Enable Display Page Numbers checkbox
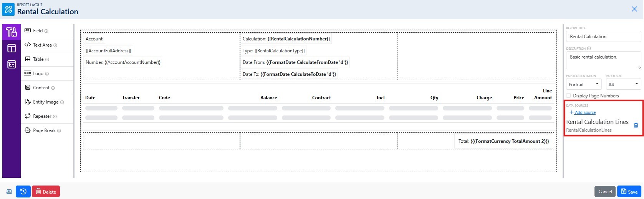The width and height of the screenshot is (644, 199). (569, 96)
